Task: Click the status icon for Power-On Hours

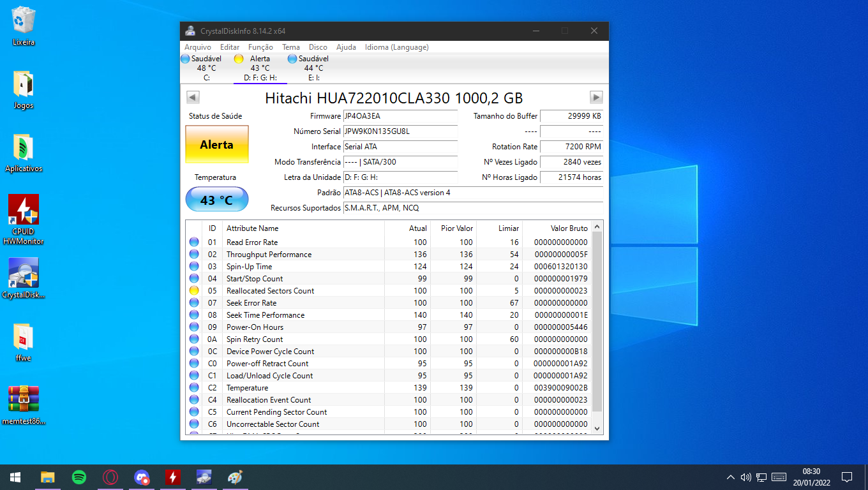Action: pos(194,327)
